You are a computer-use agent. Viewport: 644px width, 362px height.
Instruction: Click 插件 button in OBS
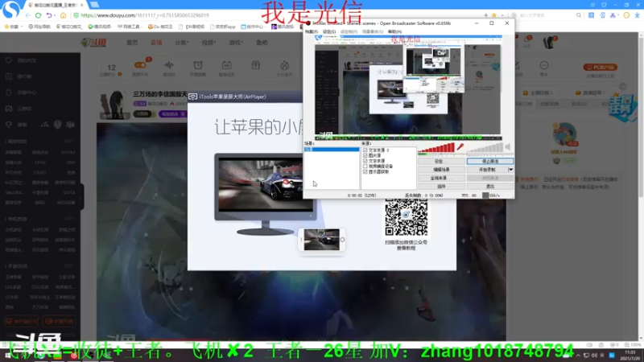pos(441,187)
